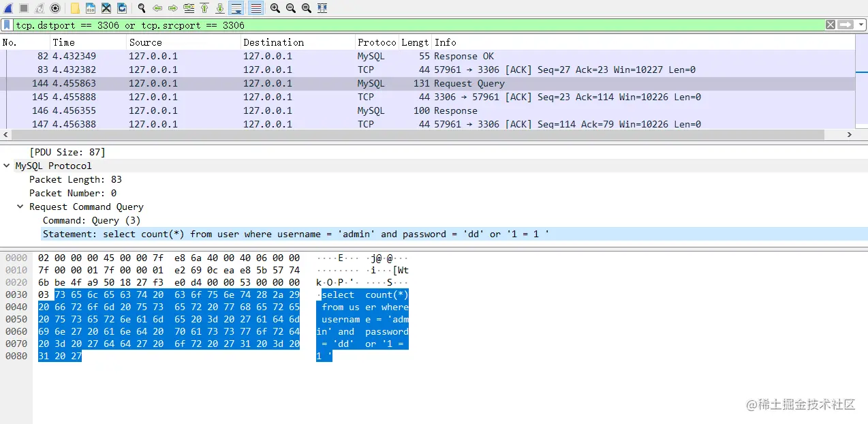Reset packet text zoom to normal size
Image resolution: width=868 pixels, height=424 pixels.
[x=307, y=8]
